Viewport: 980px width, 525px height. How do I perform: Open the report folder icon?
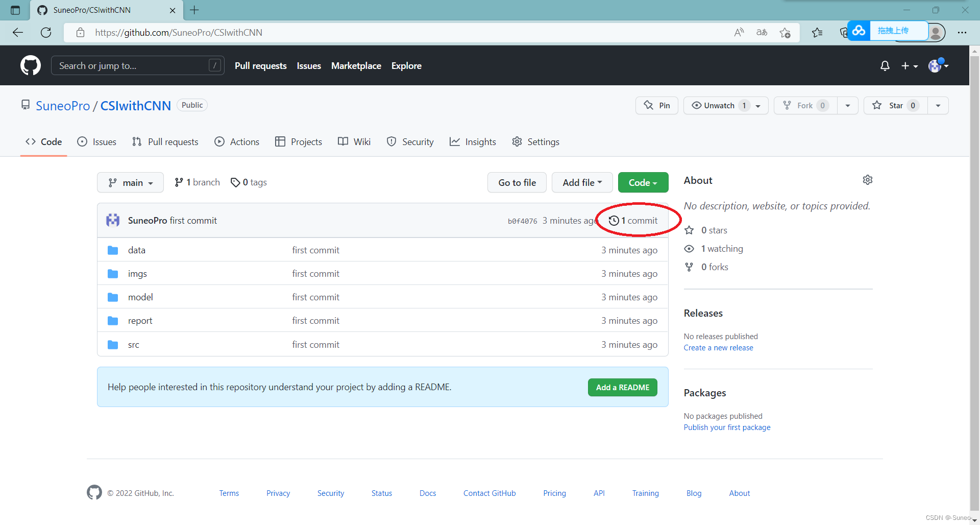[x=113, y=321]
